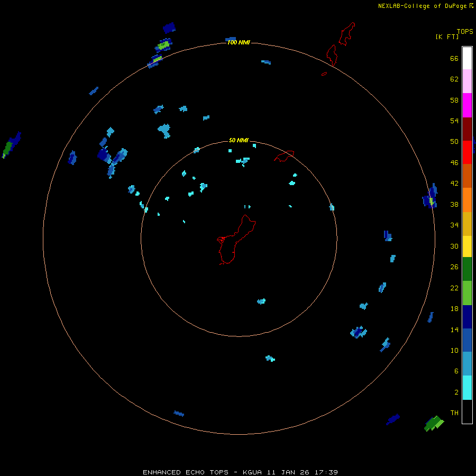Click the navy 18 kft legend swatch

click(x=467, y=317)
